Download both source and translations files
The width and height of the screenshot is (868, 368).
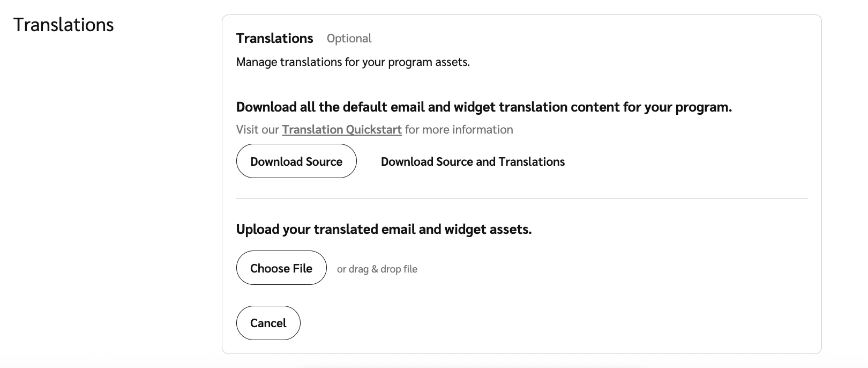point(473,162)
